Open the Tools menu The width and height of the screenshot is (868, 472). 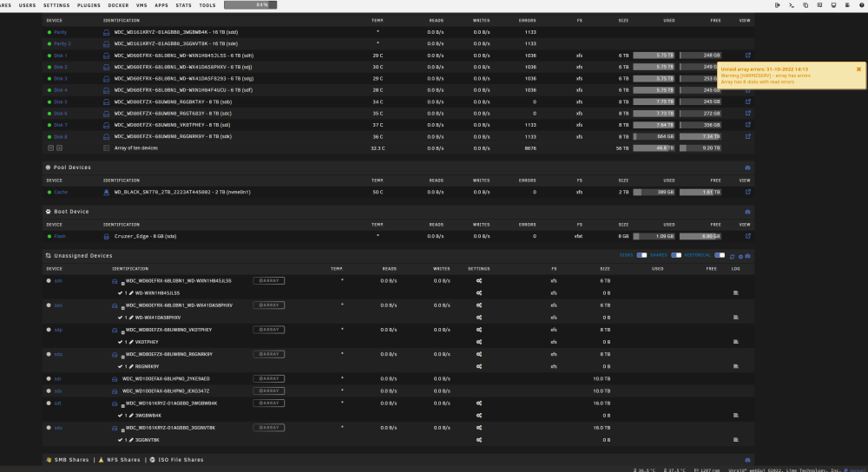point(207,5)
